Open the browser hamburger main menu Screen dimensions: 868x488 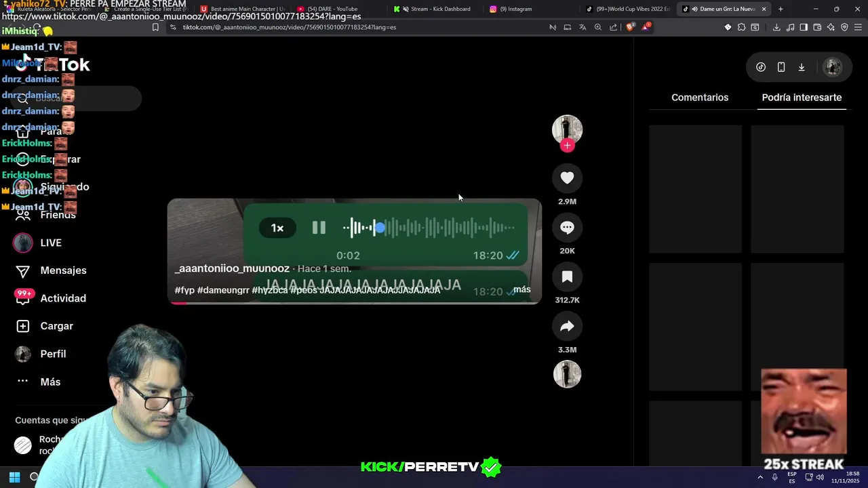(x=858, y=27)
